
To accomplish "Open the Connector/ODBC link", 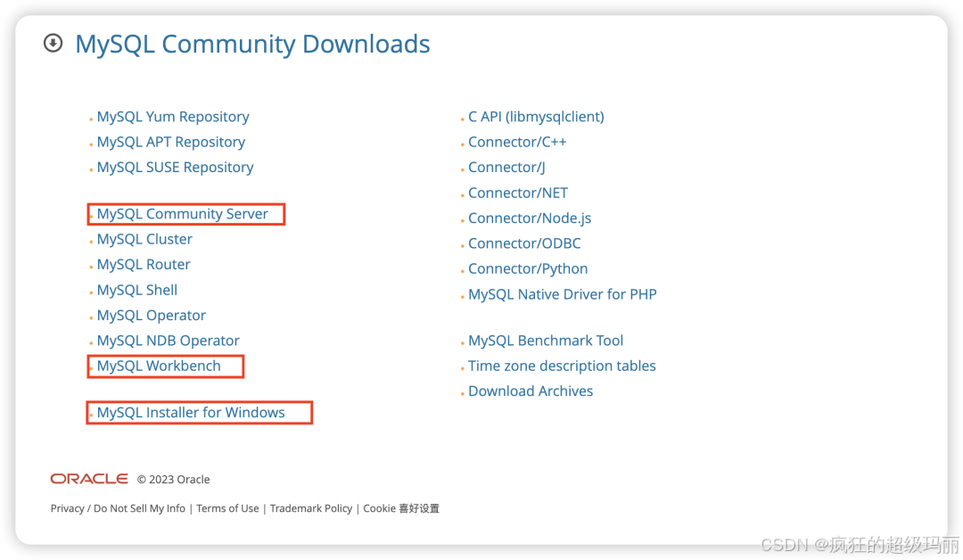I will pos(524,243).
